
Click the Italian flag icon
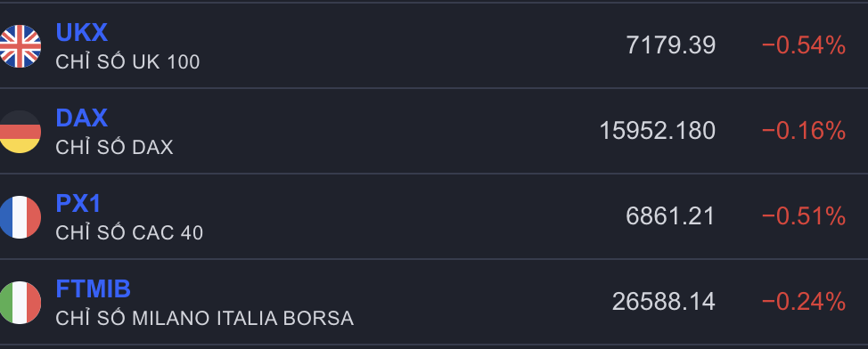point(20,303)
